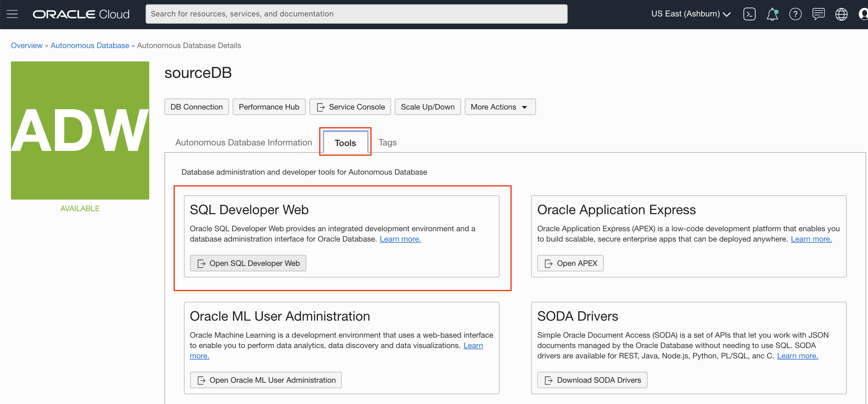Click the Autonomous Database breadcrumb link

(90, 45)
